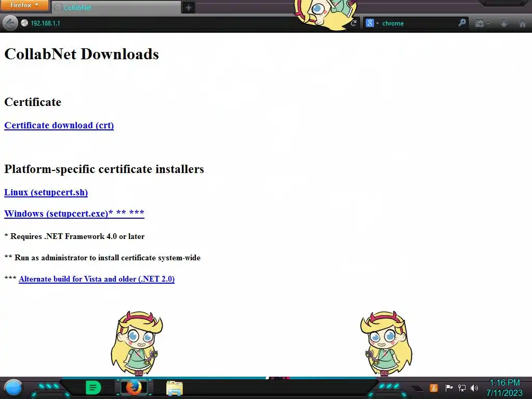Image resolution: width=532 pixels, height=399 pixels.
Task: Click the Java update tray icon
Action: 434,388
